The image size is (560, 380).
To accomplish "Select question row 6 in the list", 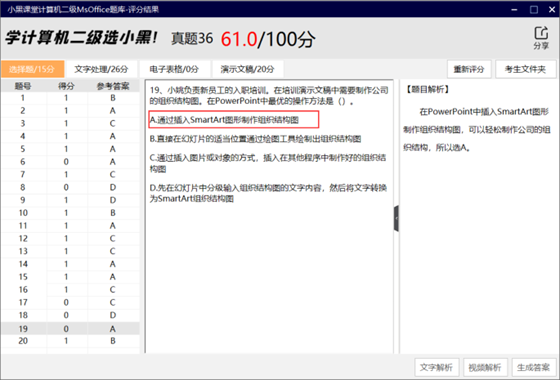I will tap(70, 162).
